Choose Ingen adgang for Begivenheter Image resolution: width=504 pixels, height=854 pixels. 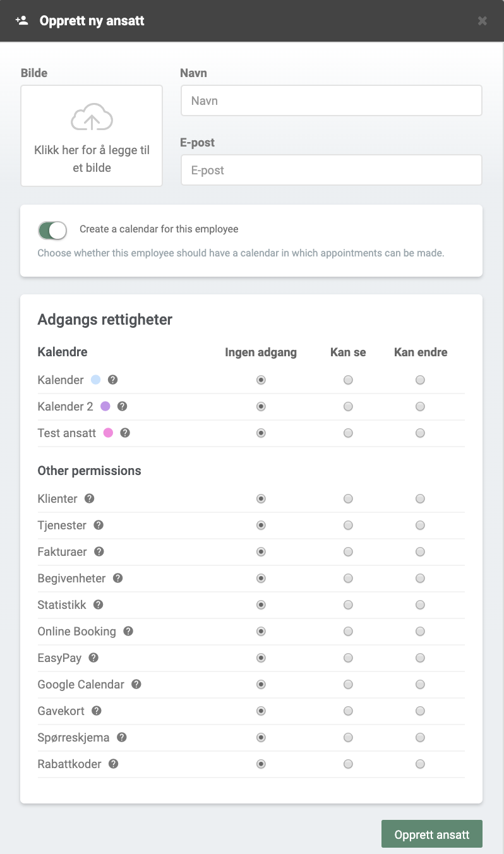click(x=261, y=578)
